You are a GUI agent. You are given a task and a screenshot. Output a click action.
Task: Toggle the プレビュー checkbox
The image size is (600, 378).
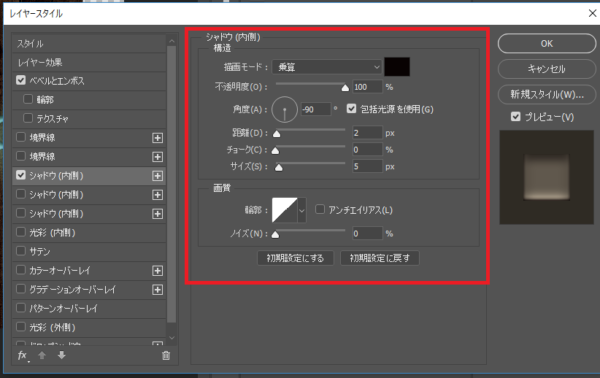click(x=515, y=117)
